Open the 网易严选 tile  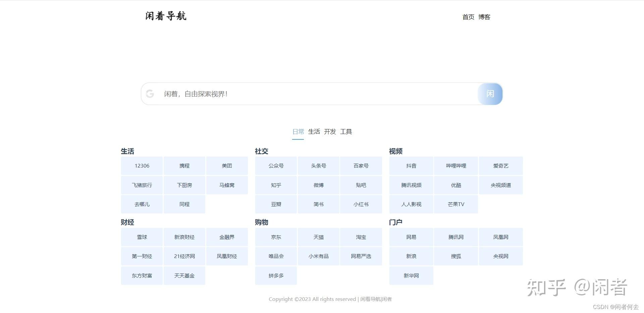(x=361, y=256)
